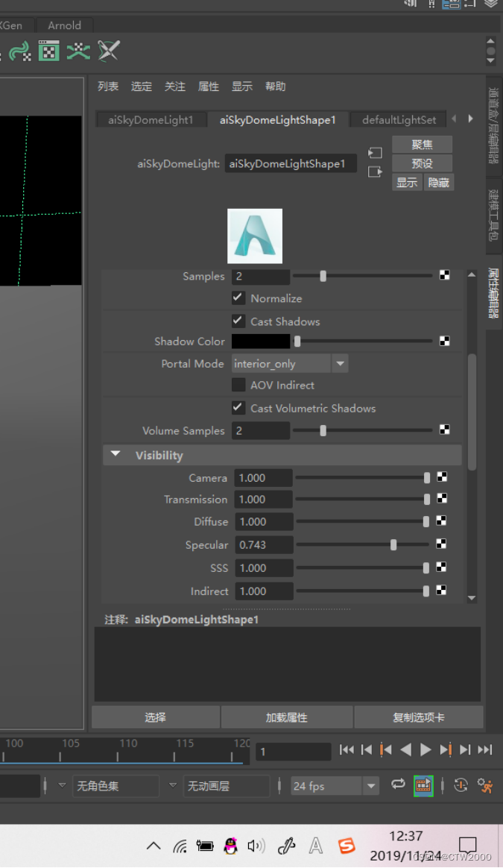Viewport: 503px width, 868px height.
Task: Switch to the aiSkyDomeLight1 tab
Action: (x=151, y=119)
